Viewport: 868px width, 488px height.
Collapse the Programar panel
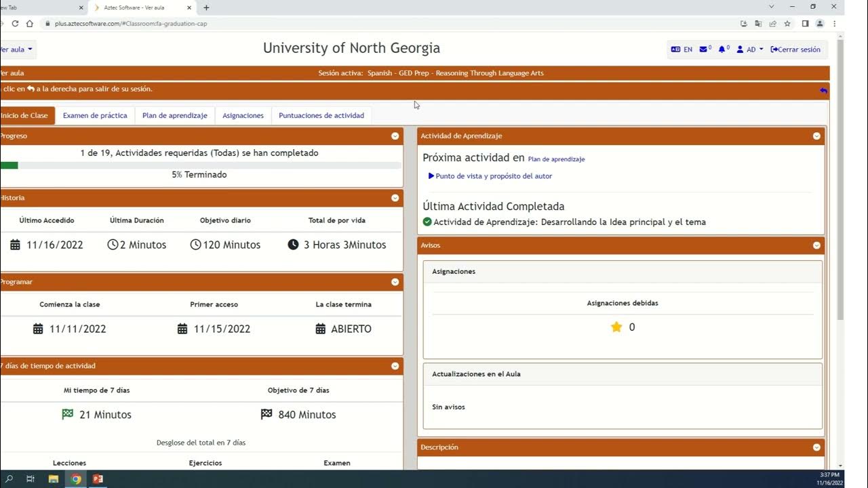click(395, 282)
